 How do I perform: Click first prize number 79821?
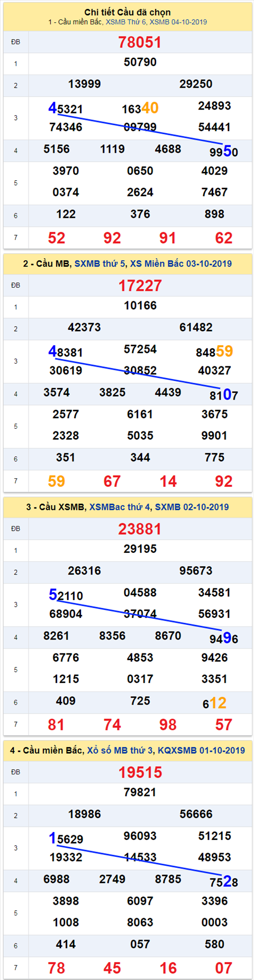pos(140,792)
